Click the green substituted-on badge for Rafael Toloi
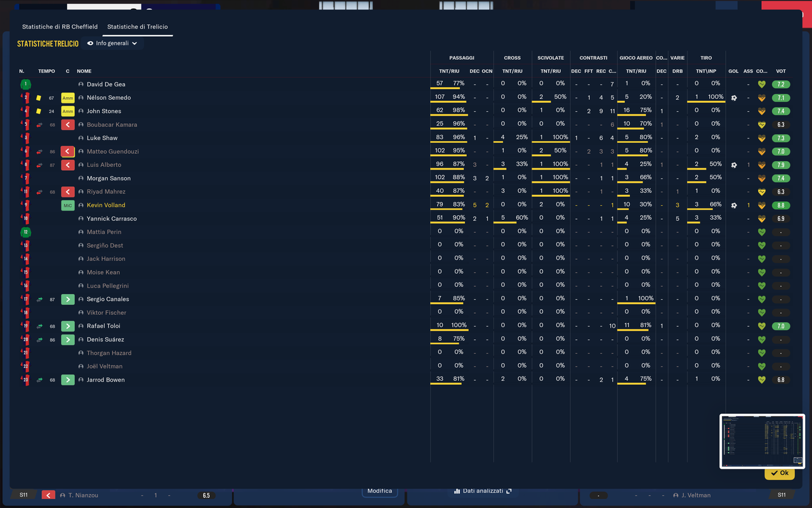812x508 pixels. 68,326
